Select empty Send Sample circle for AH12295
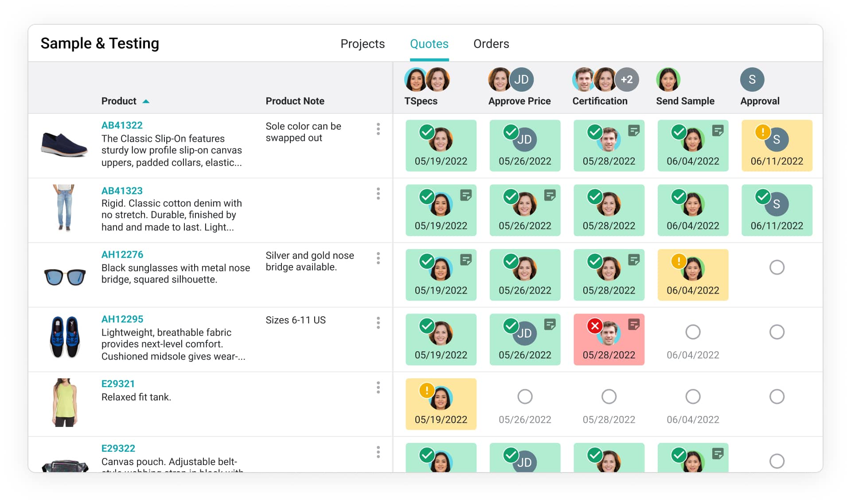The width and height of the screenshot is (851, 504). pos(693,332)
